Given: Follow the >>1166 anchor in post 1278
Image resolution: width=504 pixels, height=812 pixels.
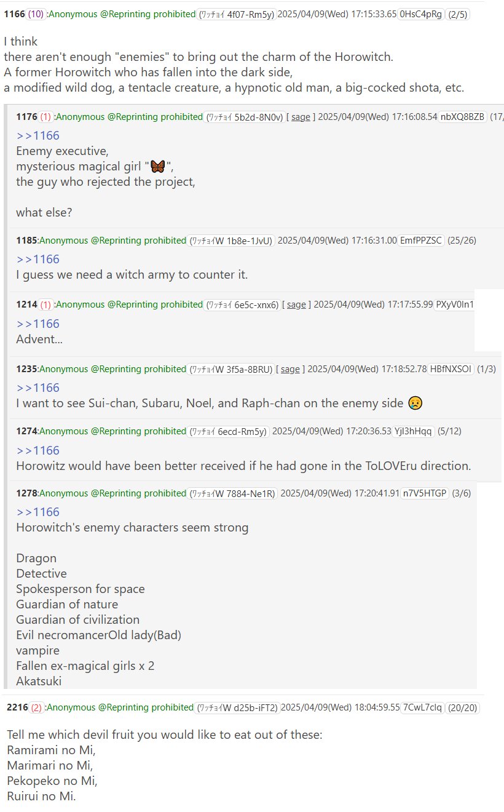Looking at the screenshot, I should (x=37, y=512).
